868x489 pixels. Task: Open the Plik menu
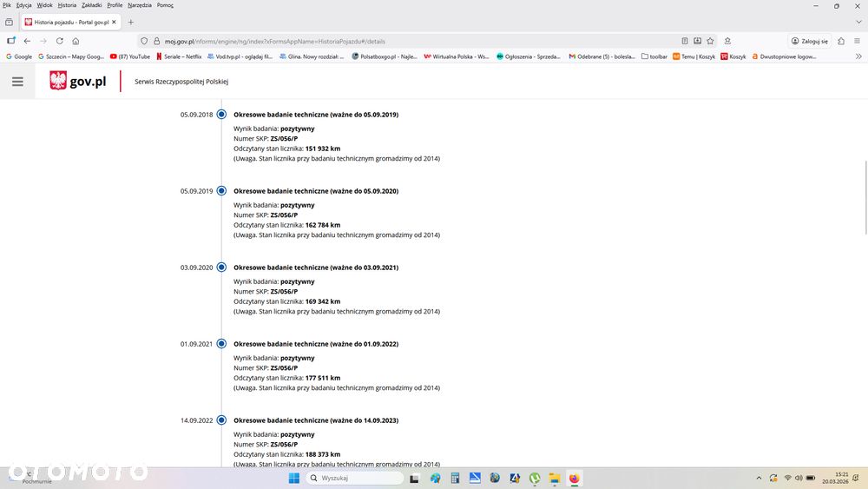7,5
